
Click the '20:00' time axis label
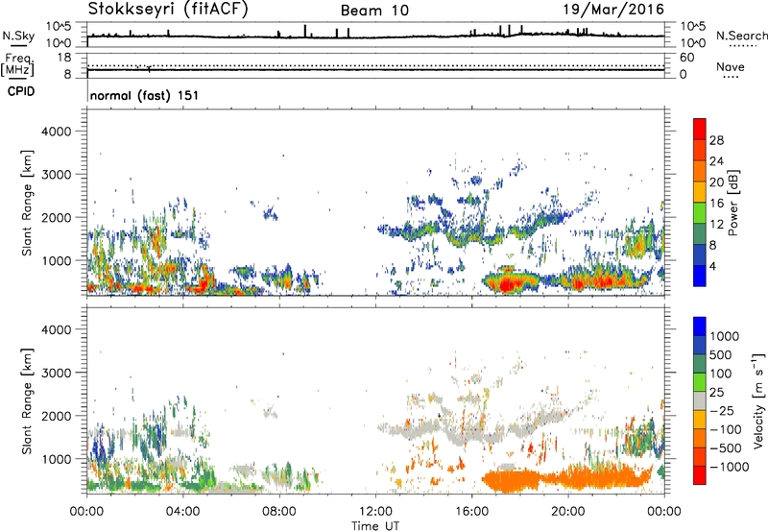[568, 512]
